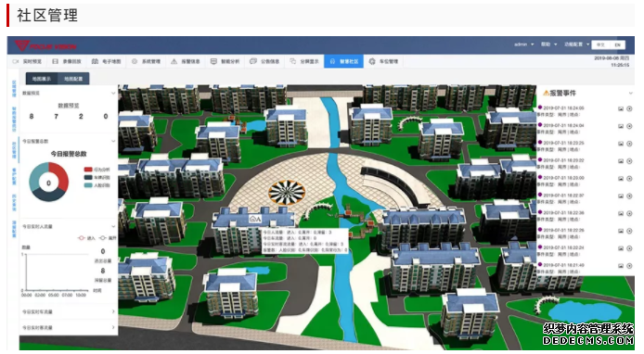Open the 功能配置 function configuration menu
The height and width of the screenshot is (354, 644).
coord(576,44)
